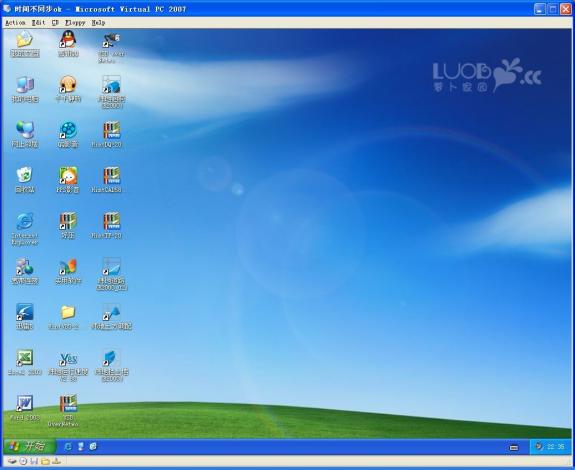Click the CD drive status icon
This screenshot has width=575, height=470.
point(23,461)
